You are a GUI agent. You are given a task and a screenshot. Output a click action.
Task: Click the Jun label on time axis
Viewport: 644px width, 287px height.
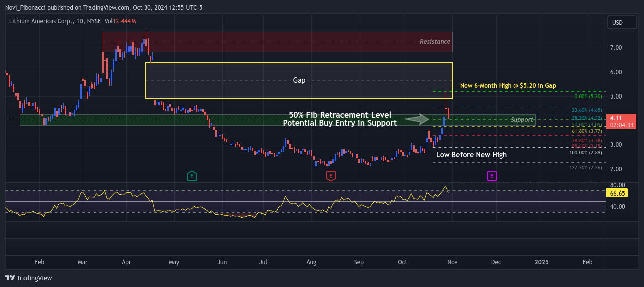pos(222,262)
